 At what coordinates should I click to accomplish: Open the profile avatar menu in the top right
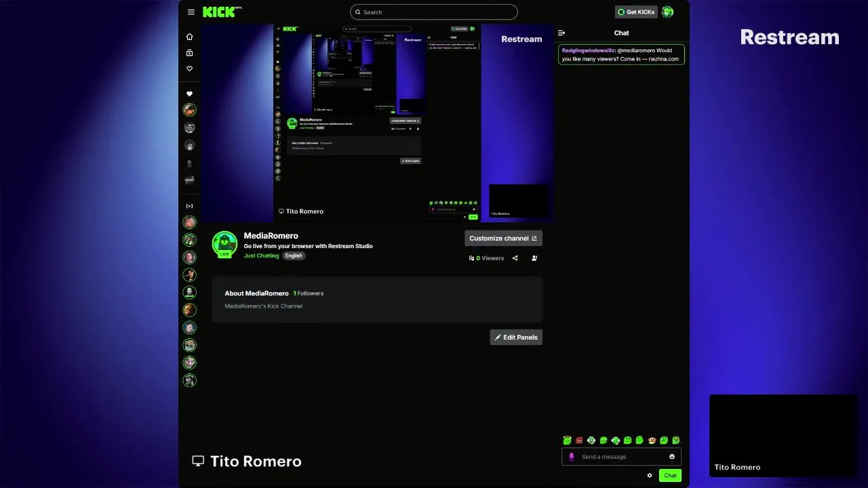pyautogui.click(x=667, y=12)
